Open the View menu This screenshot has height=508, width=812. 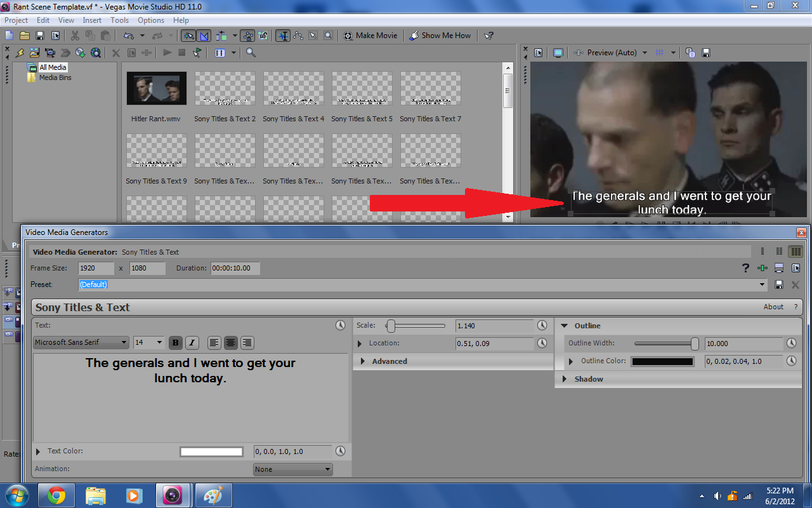(66, 20)
